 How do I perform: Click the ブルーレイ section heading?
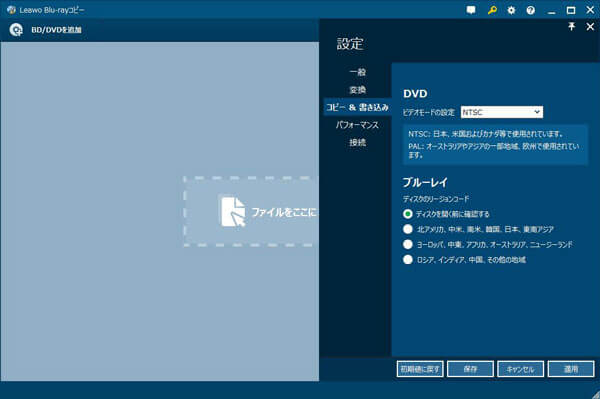425,182
